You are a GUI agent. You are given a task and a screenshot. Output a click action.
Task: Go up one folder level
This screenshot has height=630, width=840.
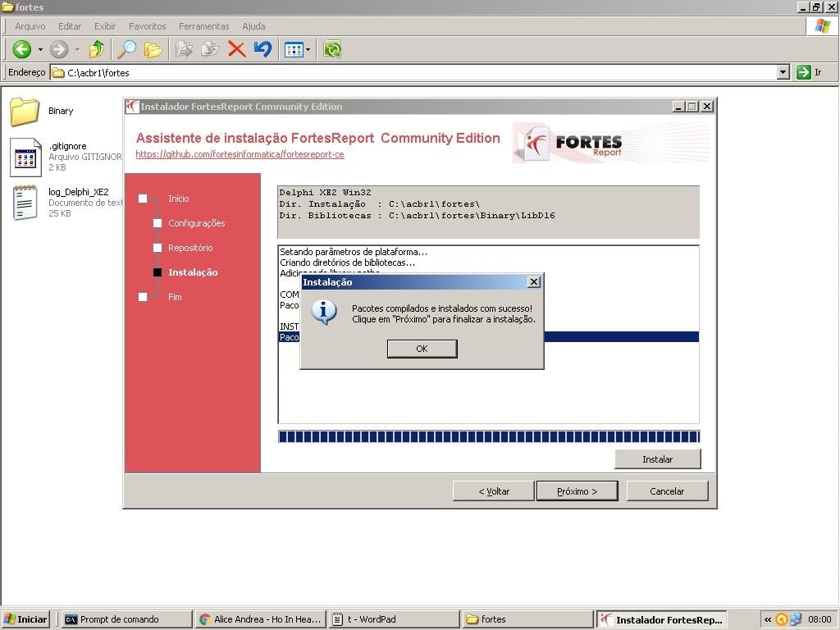click(x=97, y=49)
